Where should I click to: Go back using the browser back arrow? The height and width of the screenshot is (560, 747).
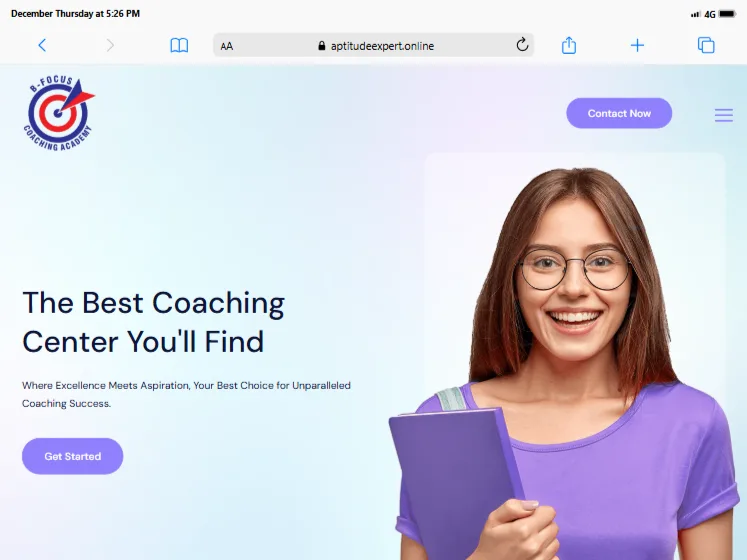point(42,45)
